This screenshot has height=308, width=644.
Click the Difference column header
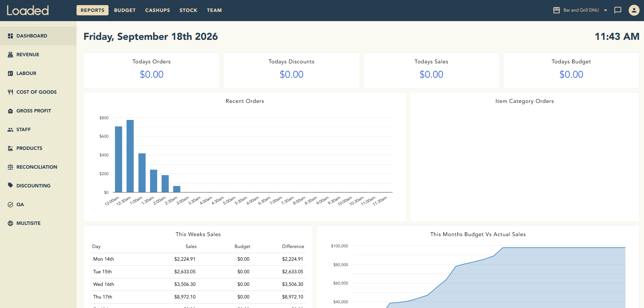293,246
